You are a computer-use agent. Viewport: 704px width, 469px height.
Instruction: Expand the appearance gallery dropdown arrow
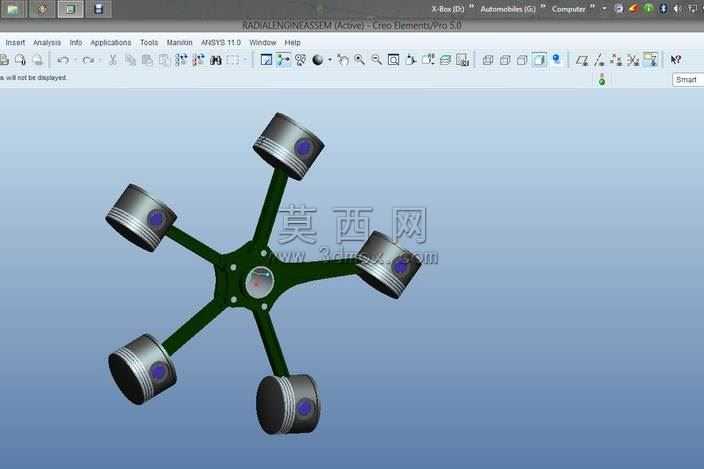[330, 60]
